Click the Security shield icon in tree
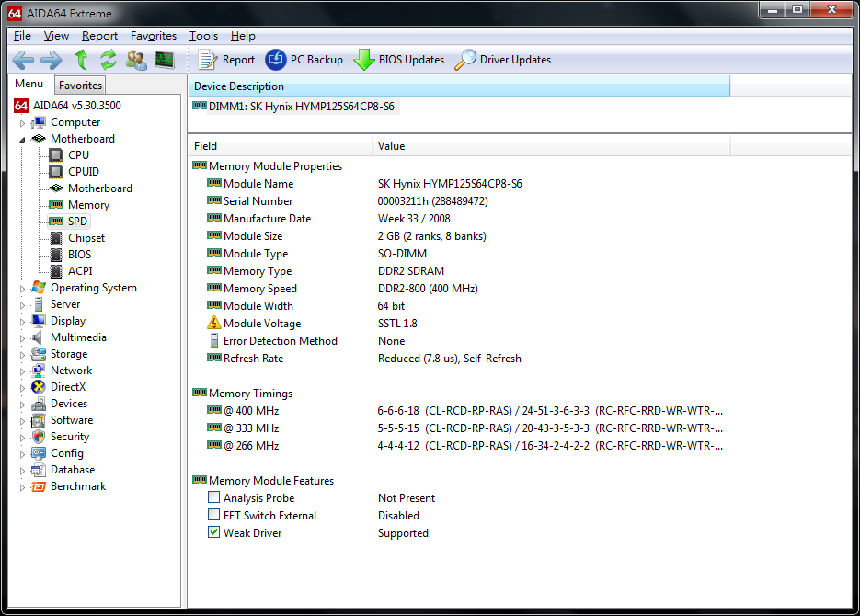860x616 pixels. 39,437
